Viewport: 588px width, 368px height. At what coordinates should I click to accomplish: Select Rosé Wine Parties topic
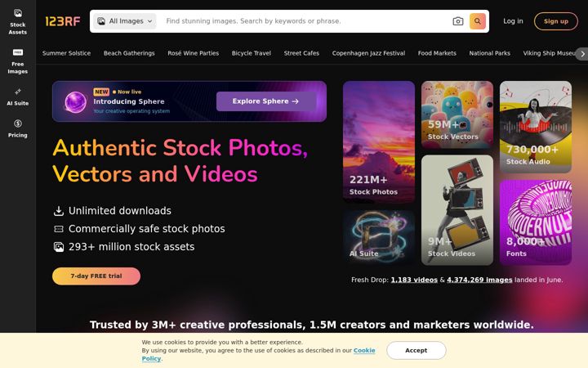click(x=193, y=53)
